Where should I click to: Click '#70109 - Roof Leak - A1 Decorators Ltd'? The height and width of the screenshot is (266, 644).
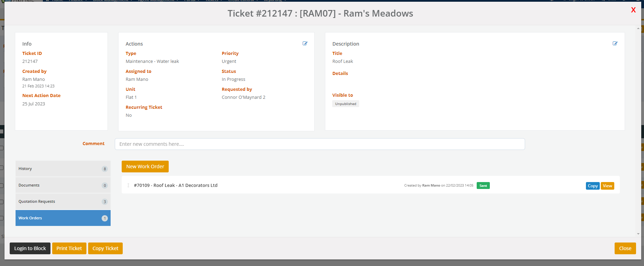coord(176,186)
